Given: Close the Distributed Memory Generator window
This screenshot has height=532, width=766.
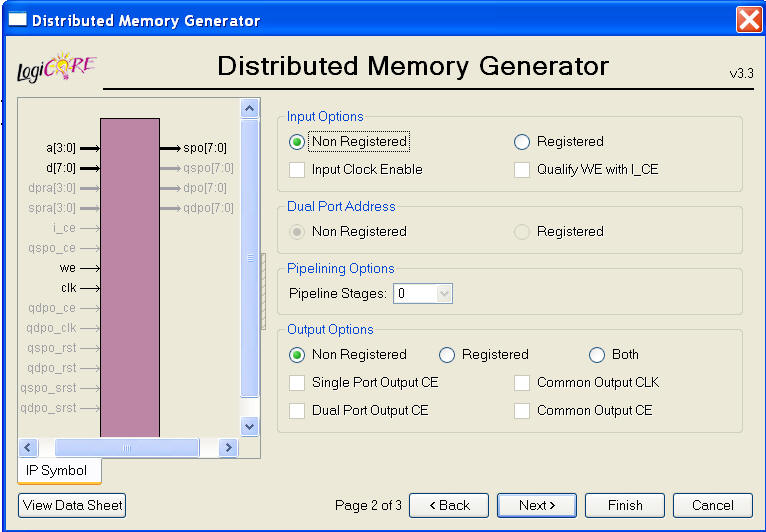Looking at the screenshot, I should 748,20.
